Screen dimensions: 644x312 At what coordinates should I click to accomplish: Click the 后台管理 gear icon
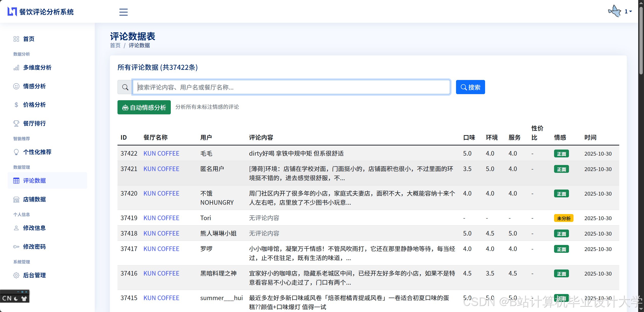click(16, 275)
